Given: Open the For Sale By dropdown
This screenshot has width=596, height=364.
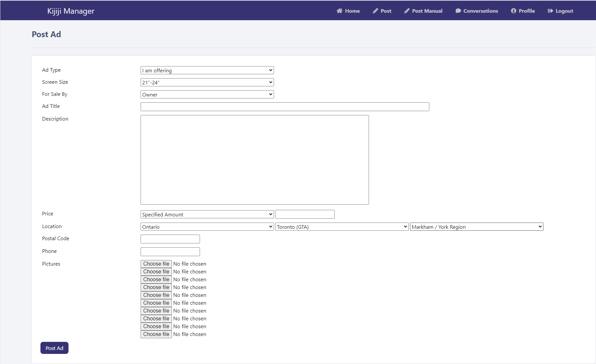Looking at the screenshot, I should tap(207, 95).
